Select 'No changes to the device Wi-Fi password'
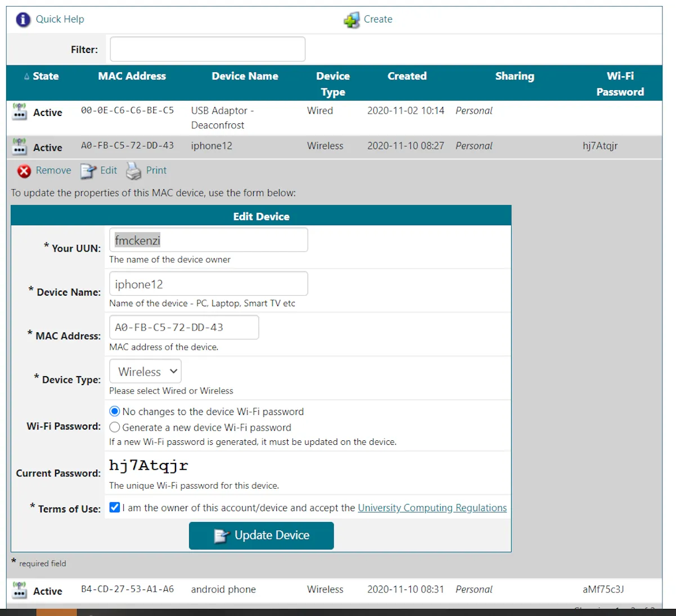This screenshot has width=676, height=616. [114, 411]
